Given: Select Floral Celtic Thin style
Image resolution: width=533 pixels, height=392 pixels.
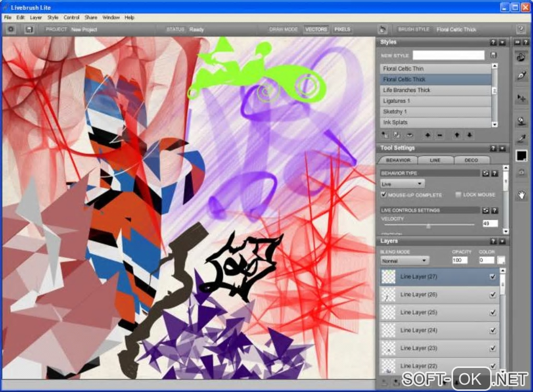Looking at the screenshot, I should coord(435,68).
